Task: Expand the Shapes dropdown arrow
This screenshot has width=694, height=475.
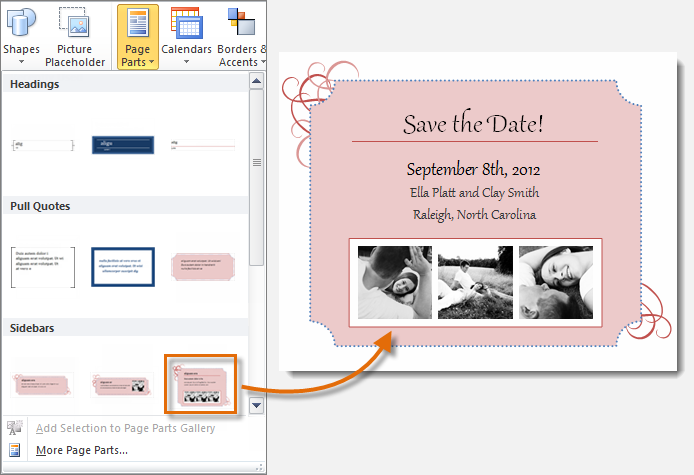Action: 19,62
